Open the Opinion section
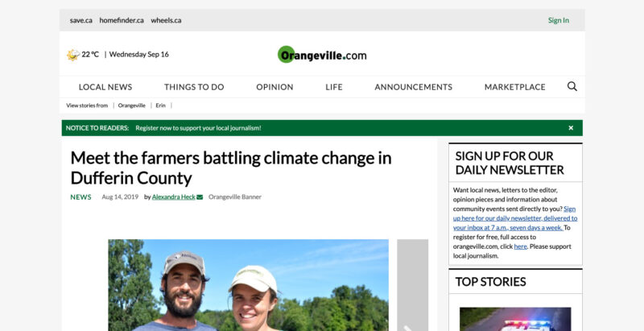This screenshot has width=644, height=331. 275,87
